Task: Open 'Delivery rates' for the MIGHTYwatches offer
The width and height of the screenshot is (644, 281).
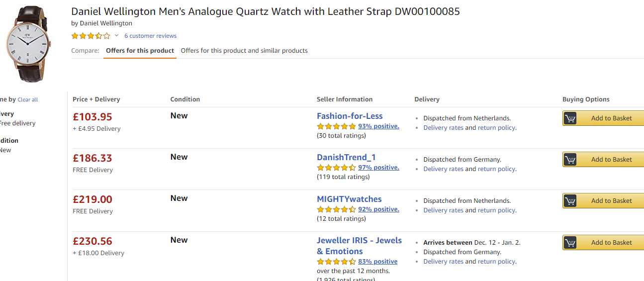Action: [x=443, y=210]
